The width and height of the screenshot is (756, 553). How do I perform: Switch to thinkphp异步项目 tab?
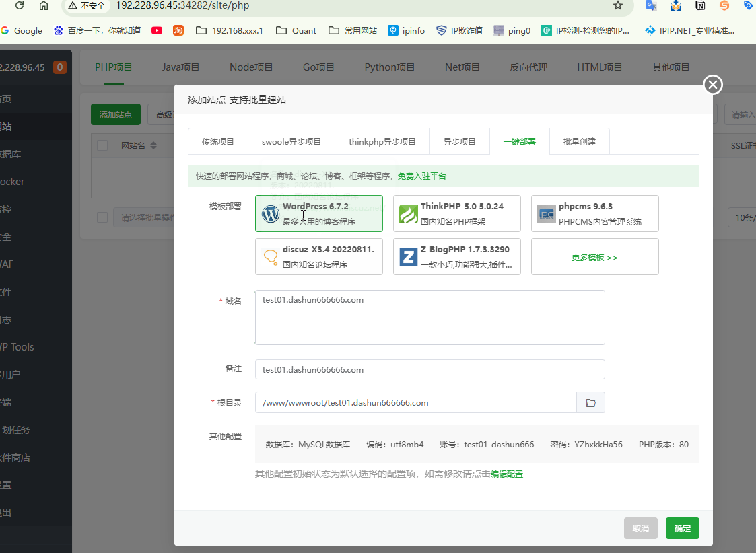[x=382, y=142]
